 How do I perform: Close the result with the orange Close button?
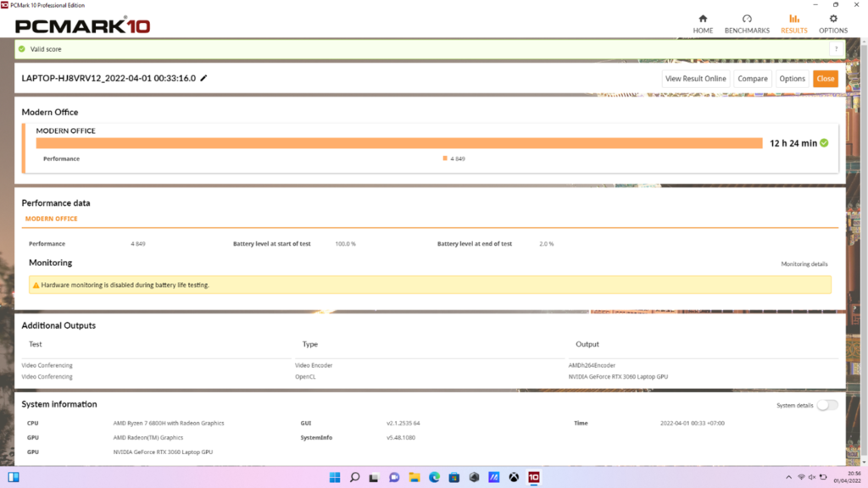(x=826, y=79)
